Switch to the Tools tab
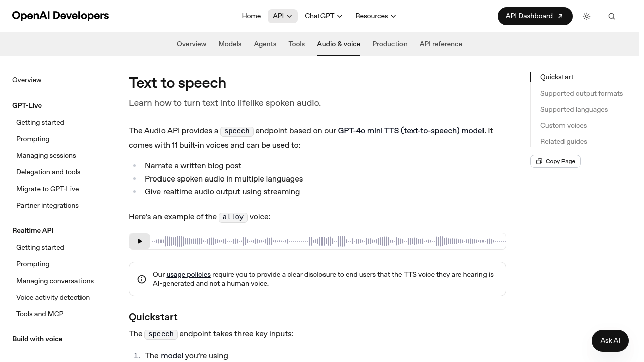The width and height of the screenshot is (644, 362). [297, 44]
